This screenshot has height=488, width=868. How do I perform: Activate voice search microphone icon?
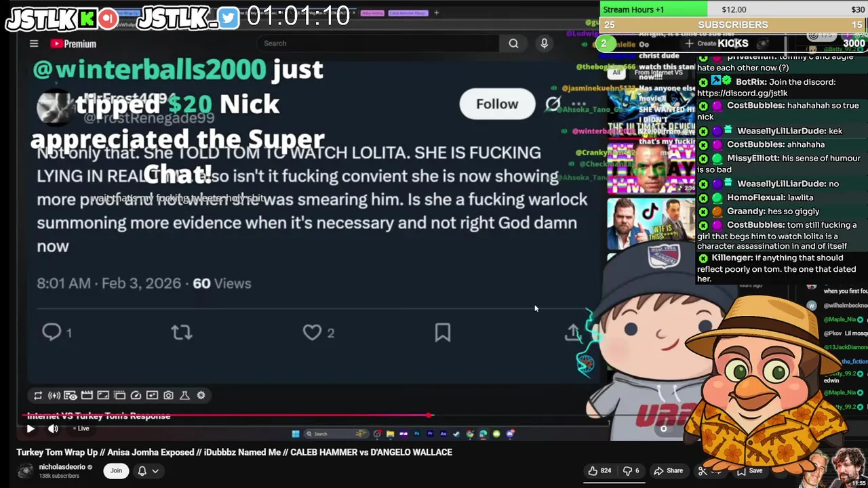click(544, 43)
